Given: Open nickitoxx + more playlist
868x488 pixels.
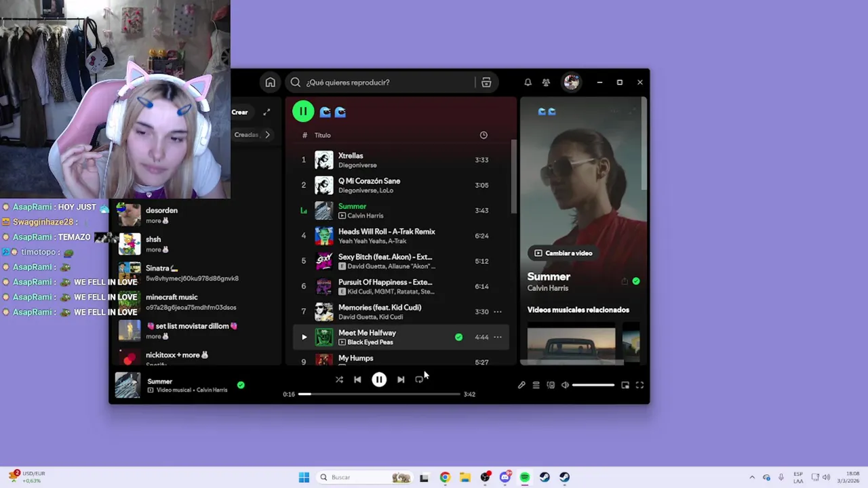Looking at the screenshot, I should (197, 357).
